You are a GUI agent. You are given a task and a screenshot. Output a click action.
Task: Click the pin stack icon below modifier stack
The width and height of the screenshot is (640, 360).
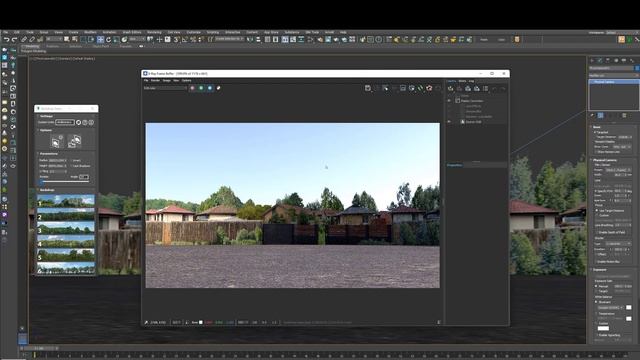pos(592,116)
